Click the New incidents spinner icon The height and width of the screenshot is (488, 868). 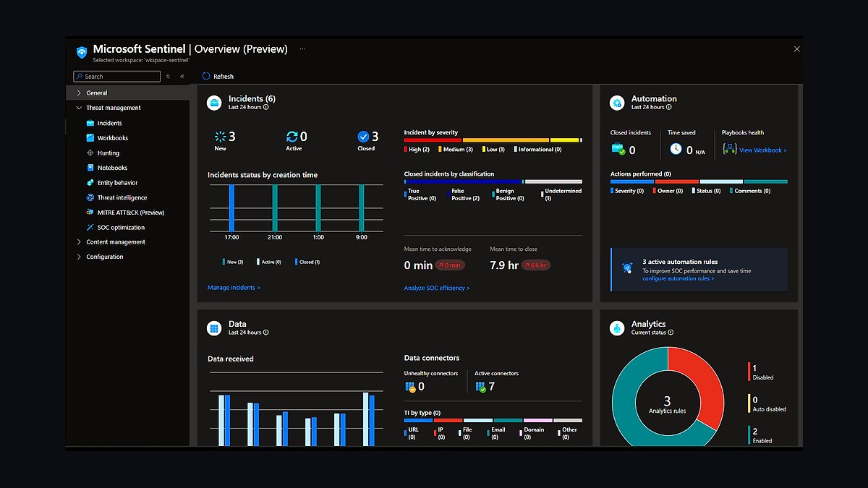point(221,136)
